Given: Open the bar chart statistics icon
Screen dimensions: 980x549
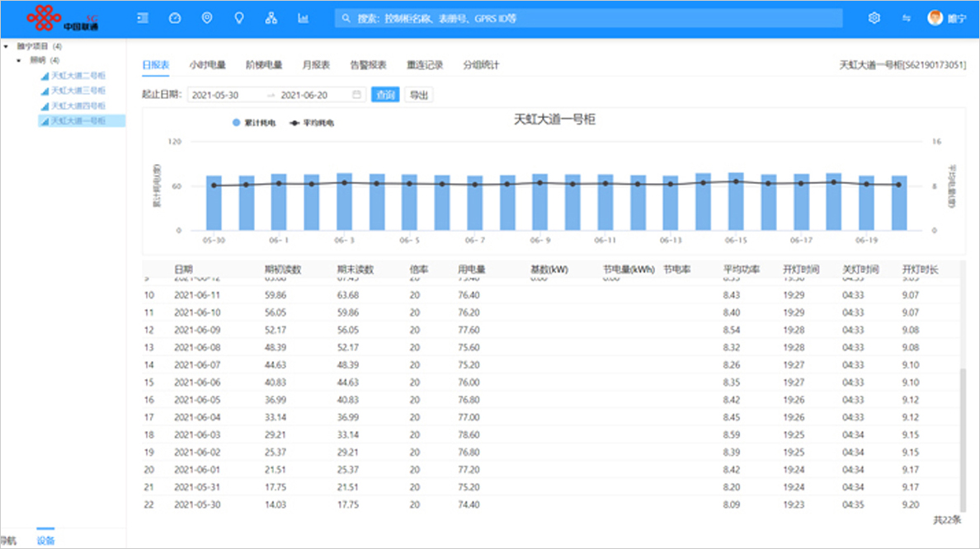Looking at the screenshot, I should [x=304, y=17].
